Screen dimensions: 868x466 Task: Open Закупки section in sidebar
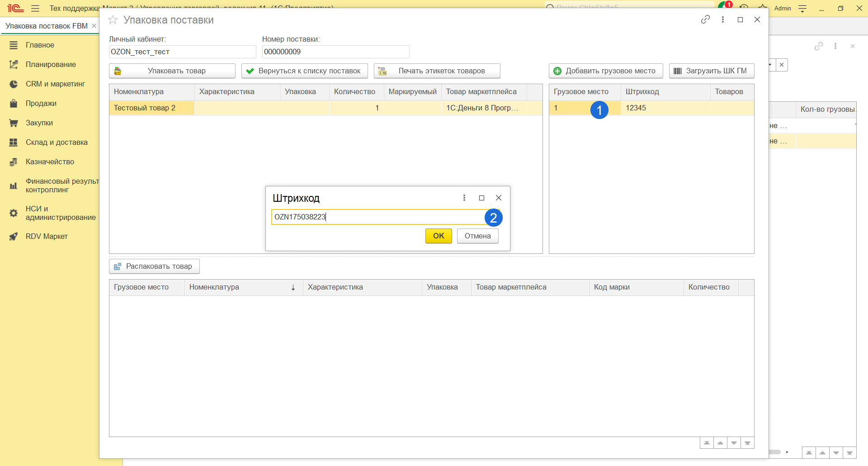[x=39, y=123]
